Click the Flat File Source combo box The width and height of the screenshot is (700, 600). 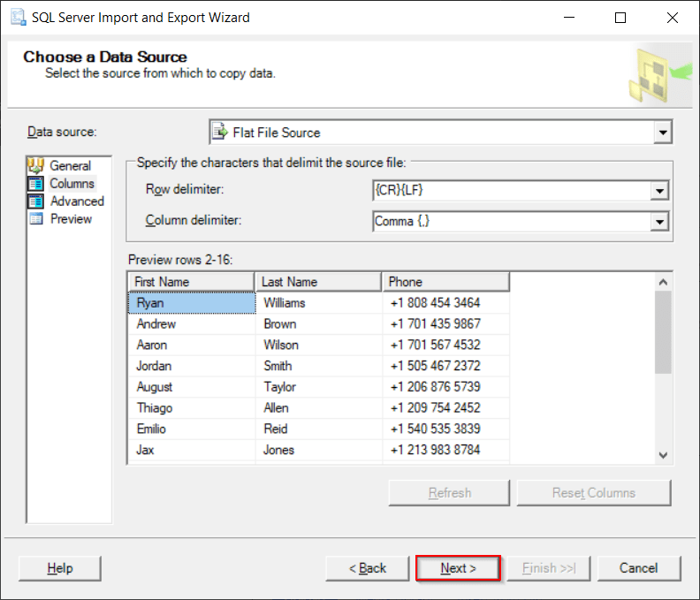(441, 133)
